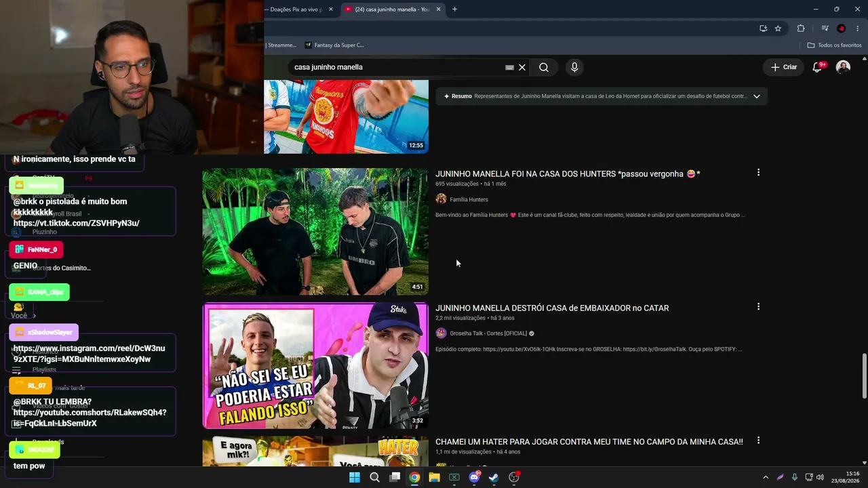The image size is (868, 488).
Task: Open a new Chrome tab
Action: click(x=454, y=9)
